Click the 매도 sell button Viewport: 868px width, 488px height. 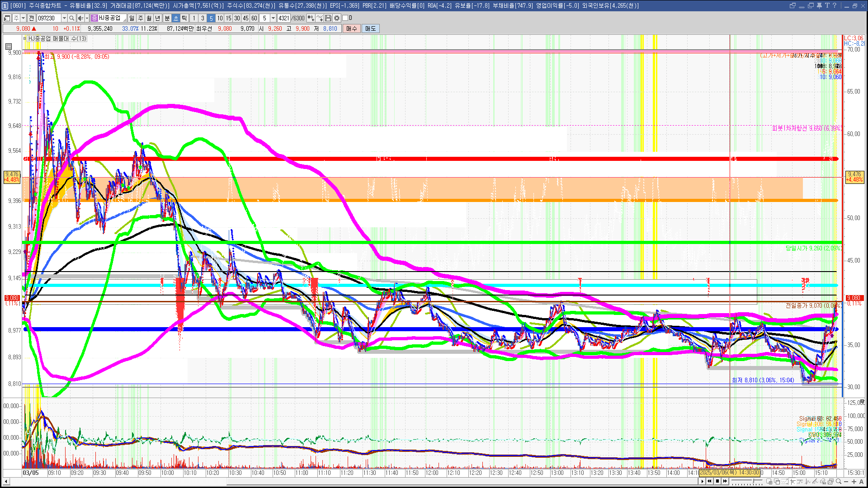371,28
